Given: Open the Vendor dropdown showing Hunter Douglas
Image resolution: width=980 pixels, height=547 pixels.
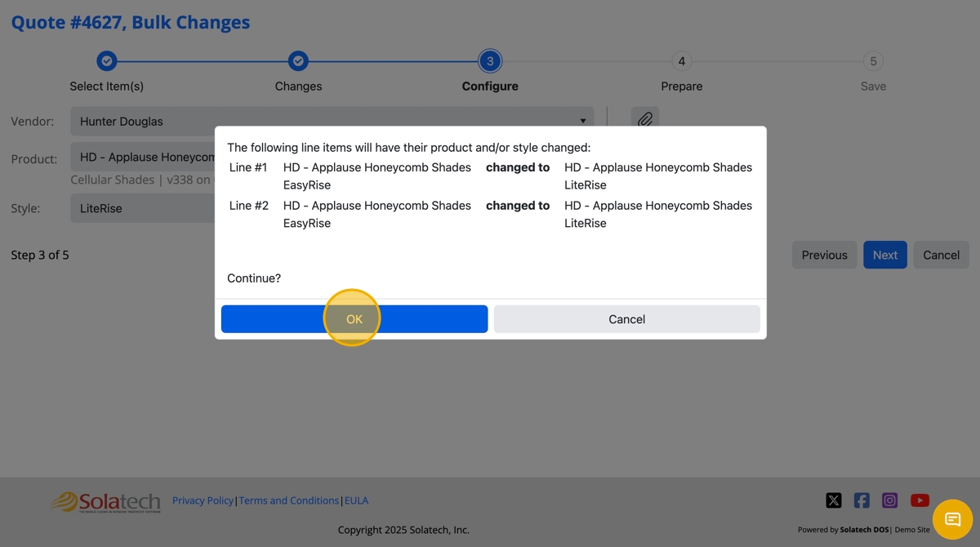Looking at the screenshot, I should [x=332, y=121].
